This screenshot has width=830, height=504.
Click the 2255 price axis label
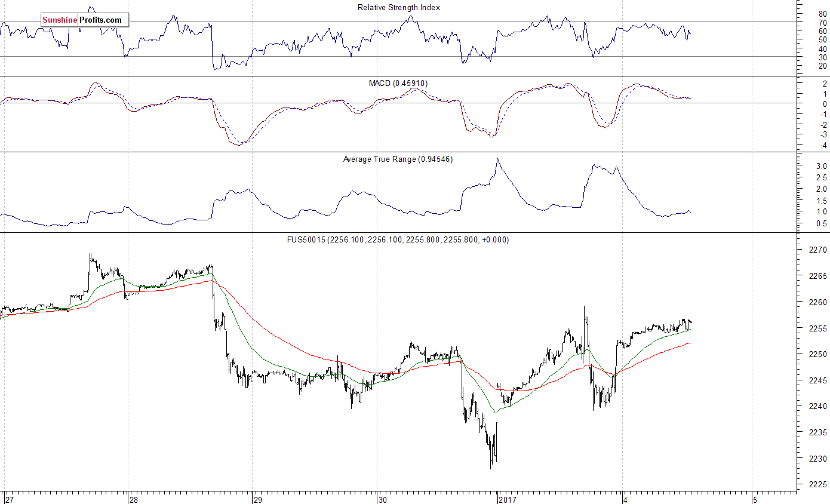(x=819, y=328)
